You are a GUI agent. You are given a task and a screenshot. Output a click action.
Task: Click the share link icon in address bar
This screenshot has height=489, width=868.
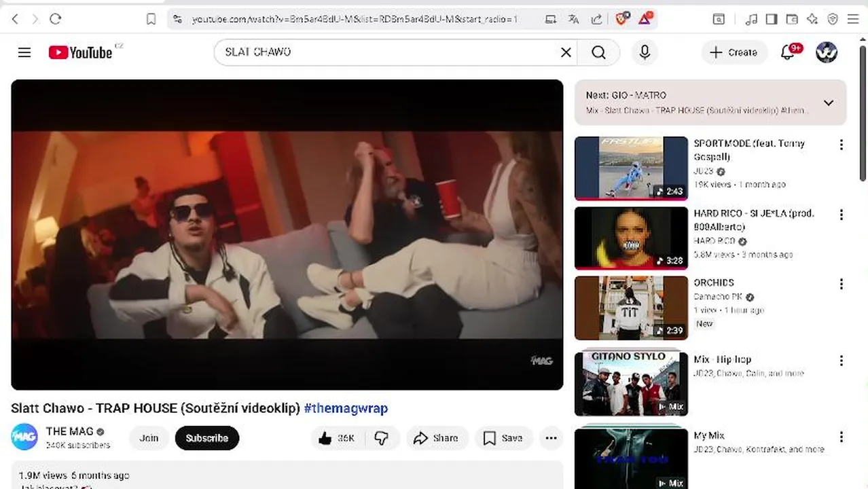point(596,19)
